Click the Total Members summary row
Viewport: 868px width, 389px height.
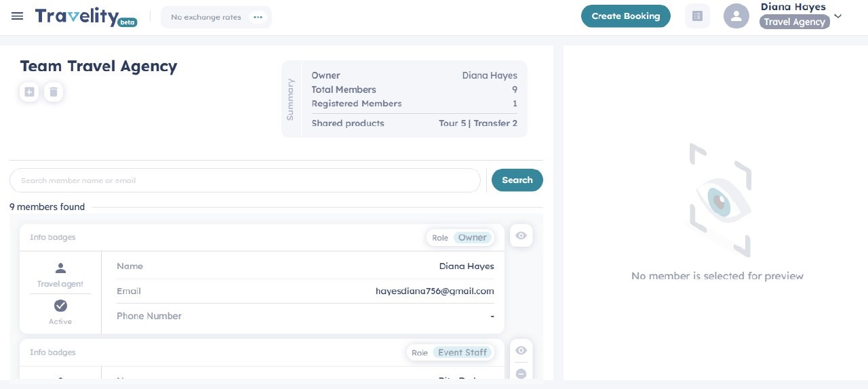tap(414, 89)
